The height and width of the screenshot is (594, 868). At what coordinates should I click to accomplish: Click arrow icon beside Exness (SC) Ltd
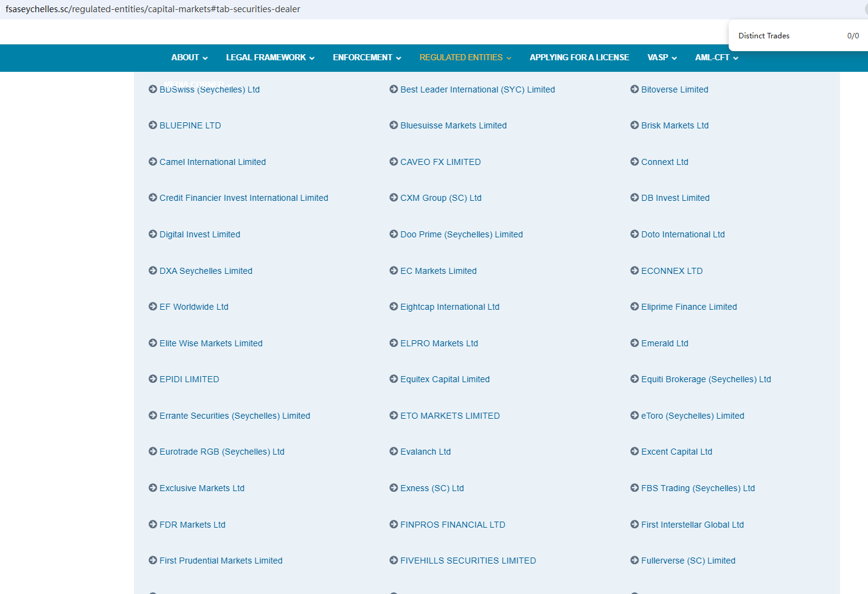click(x=394, y=488)
